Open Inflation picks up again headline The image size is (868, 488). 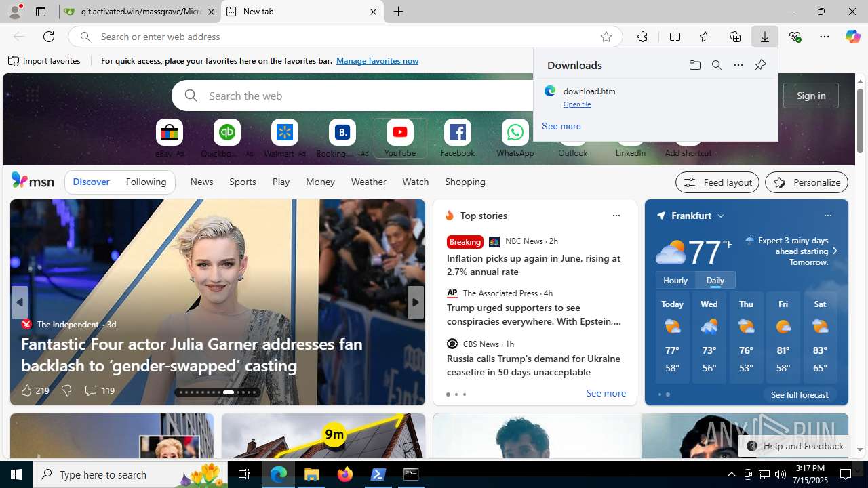(x=534, y=265)
